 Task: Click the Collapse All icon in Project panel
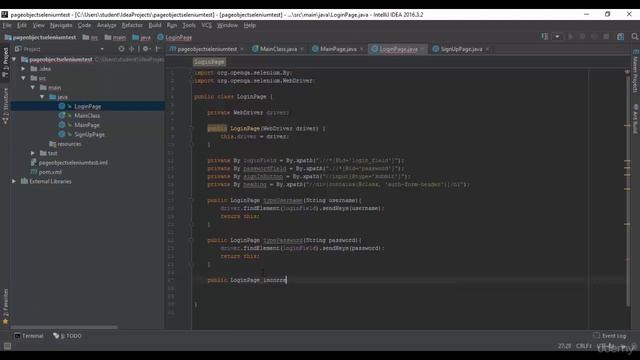pos(131,49)
